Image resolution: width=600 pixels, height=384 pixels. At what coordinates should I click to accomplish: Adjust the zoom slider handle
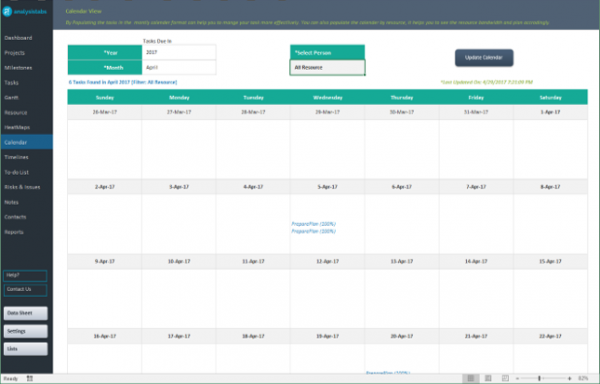click(x=539, y=378)
